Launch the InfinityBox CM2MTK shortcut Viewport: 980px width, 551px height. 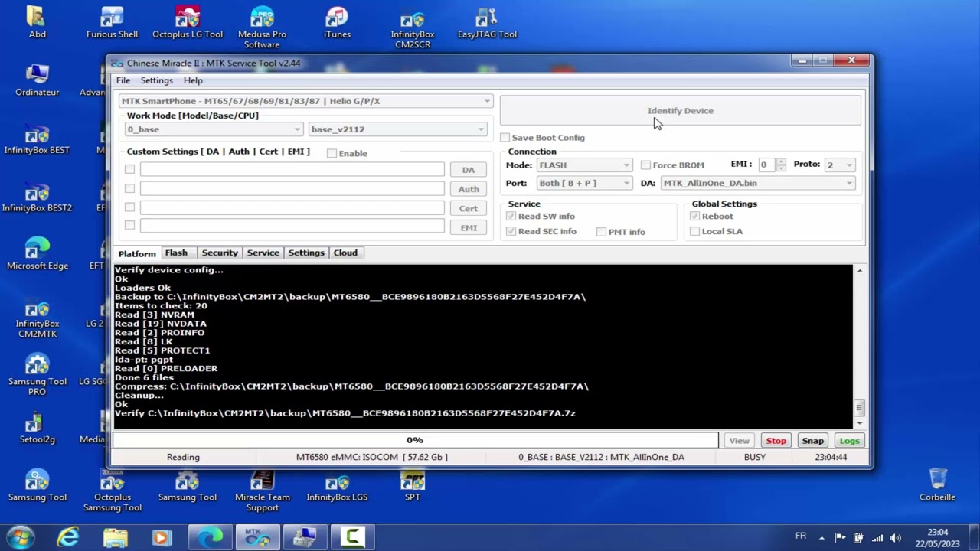37,317
